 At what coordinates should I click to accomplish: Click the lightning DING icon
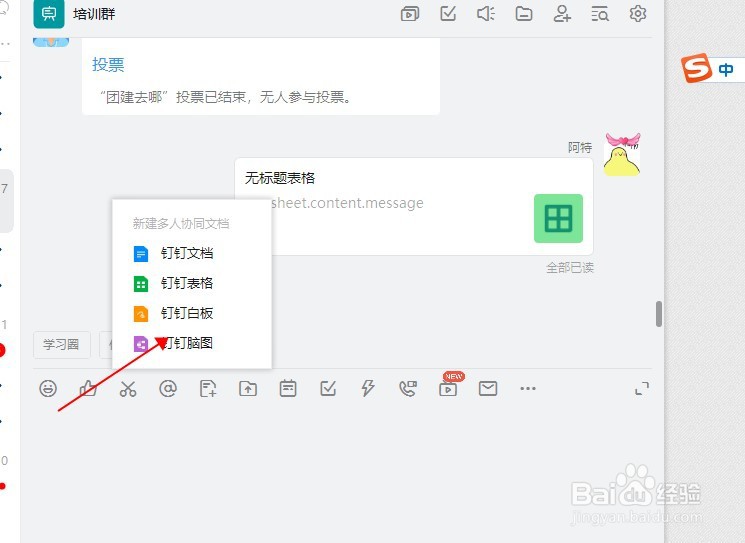click(368, 389)
